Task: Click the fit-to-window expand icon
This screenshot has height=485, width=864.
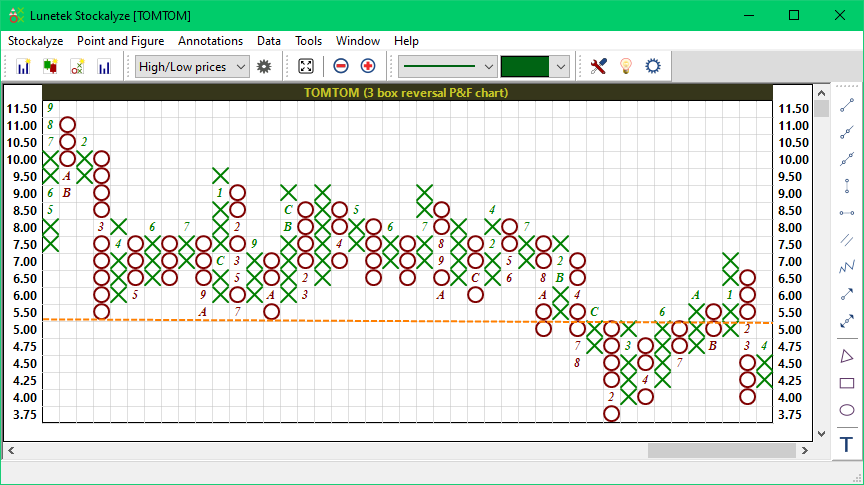Action: 306,67
